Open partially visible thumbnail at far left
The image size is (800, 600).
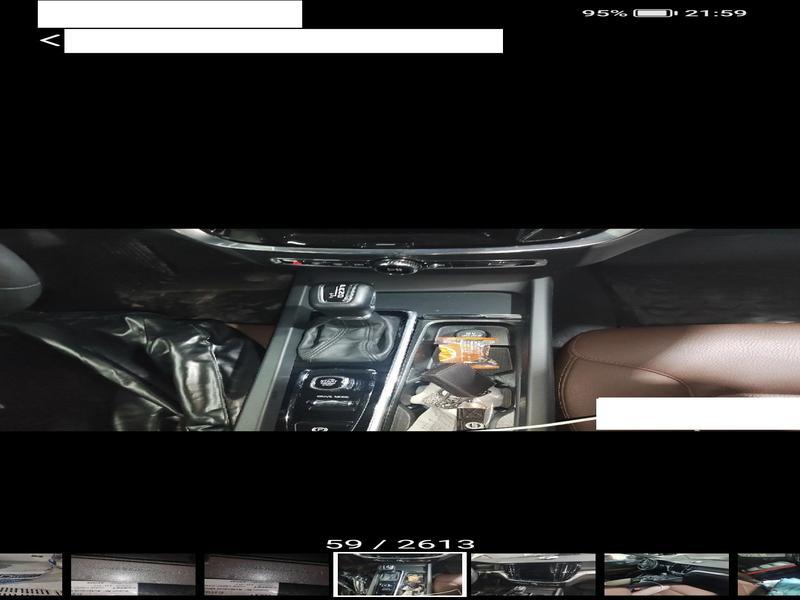(x=30, y=575)
